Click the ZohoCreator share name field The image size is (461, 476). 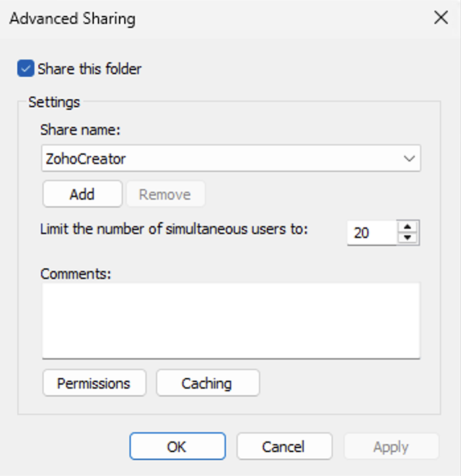[x=218, y=159]
